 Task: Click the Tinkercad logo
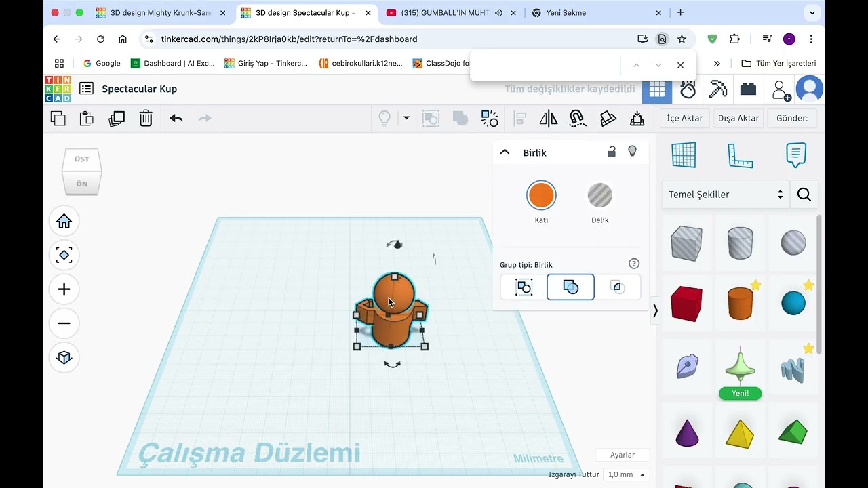point(58,89)
